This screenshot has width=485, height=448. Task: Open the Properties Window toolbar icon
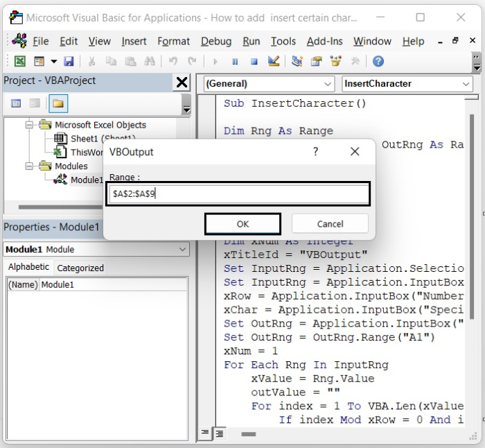(x=317, y=62)
